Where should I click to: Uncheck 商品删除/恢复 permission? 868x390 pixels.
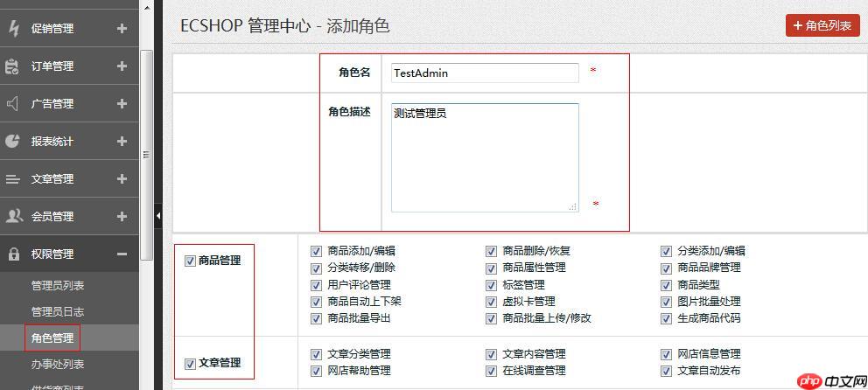click(x=491, y=251)
